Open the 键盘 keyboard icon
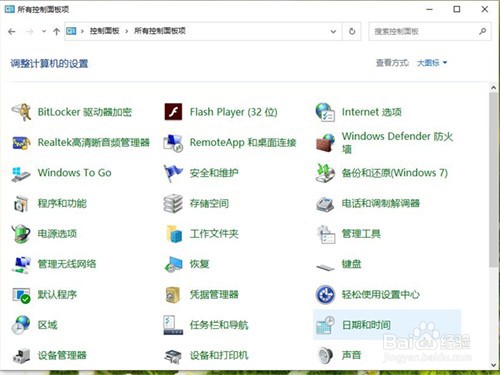 pyautogui.click(x=325, y=267)
